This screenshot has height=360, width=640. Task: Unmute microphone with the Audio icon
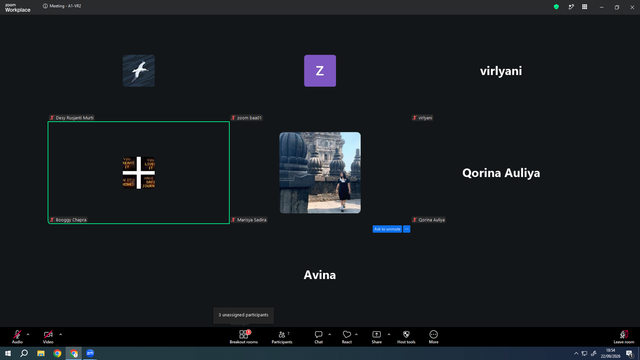point(17,337)
